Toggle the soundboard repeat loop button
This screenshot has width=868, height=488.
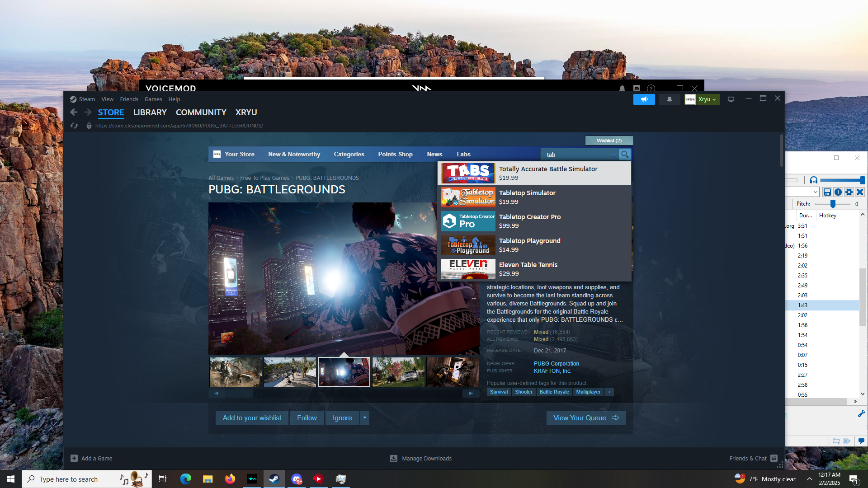pyautogui.click(x=836, y=441)
